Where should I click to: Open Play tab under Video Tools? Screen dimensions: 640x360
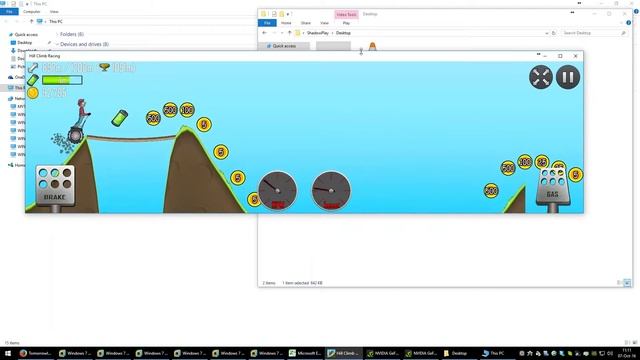346,23
